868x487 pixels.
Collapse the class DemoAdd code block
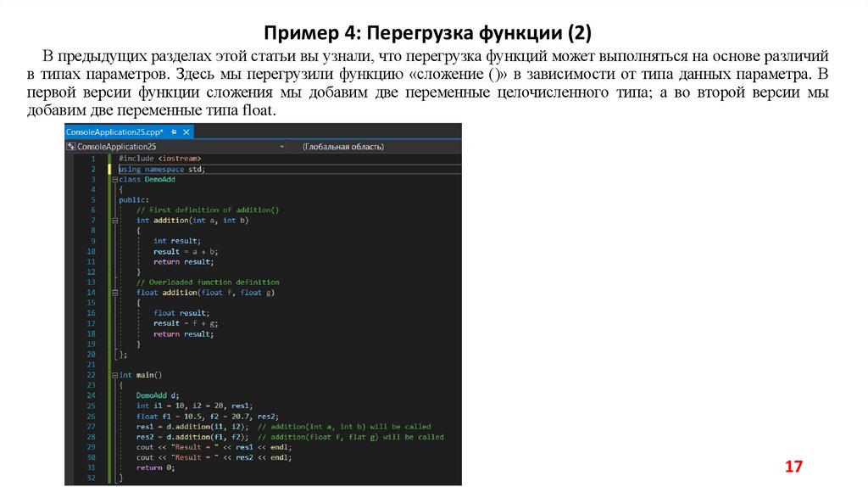(115, 180)
